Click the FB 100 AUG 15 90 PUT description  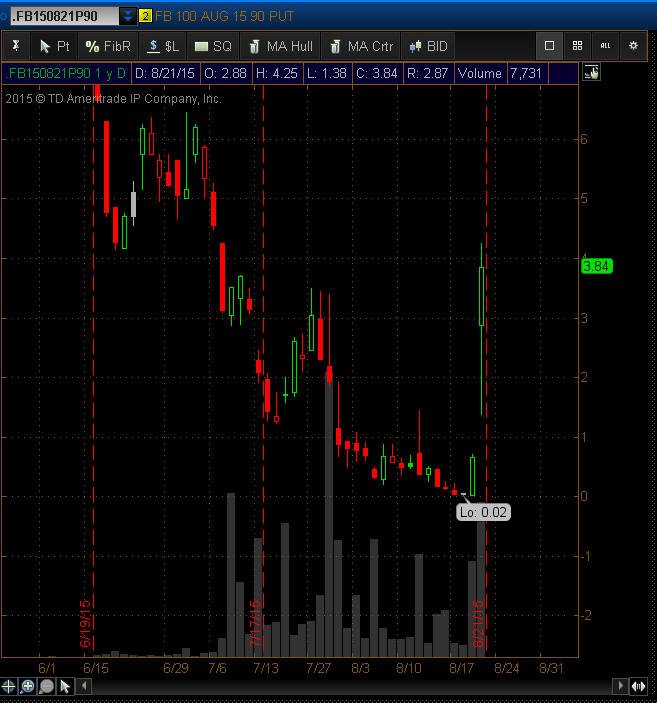(224, 17)
